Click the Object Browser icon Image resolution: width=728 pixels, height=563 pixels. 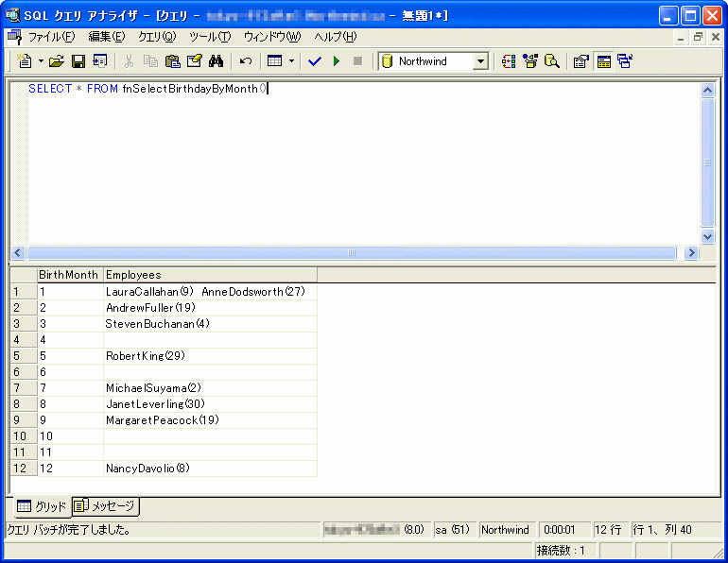pyautogui.click(x=530, y=61)
